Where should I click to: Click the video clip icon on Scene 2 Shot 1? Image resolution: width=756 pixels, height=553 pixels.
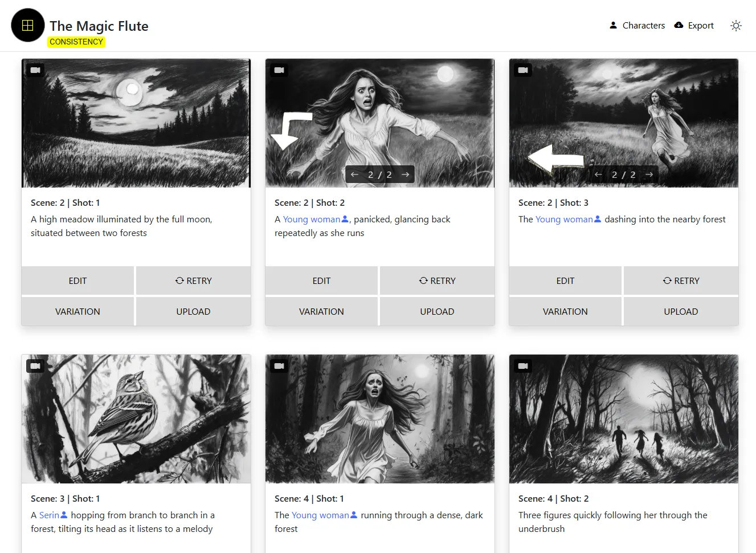click(35, 70)
